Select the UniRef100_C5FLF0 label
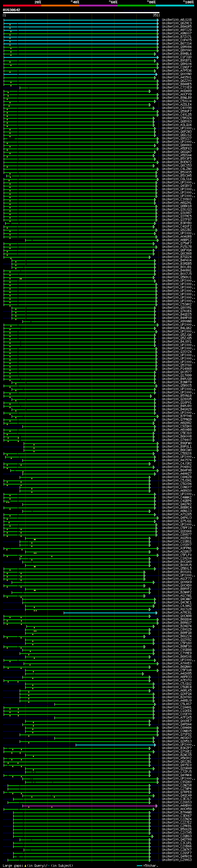Screen dimensions: 197x868 (176, 555)
